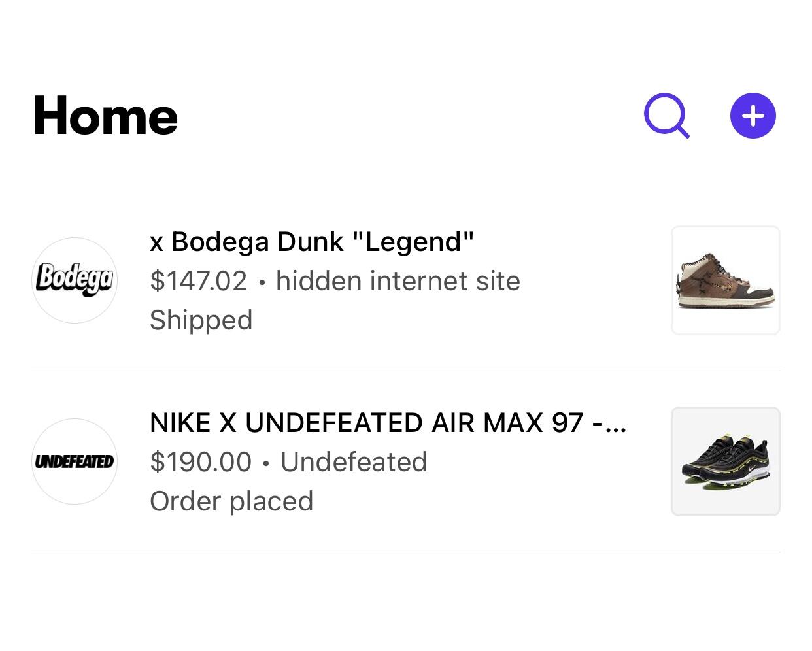Click the divider below the Bodega order
The image size is (812, 651).
click(x=405, y=371)
